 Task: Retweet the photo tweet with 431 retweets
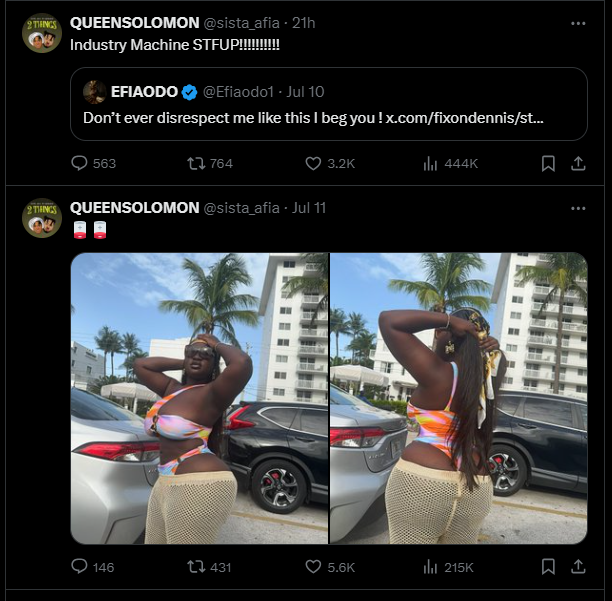click(197, 567)
